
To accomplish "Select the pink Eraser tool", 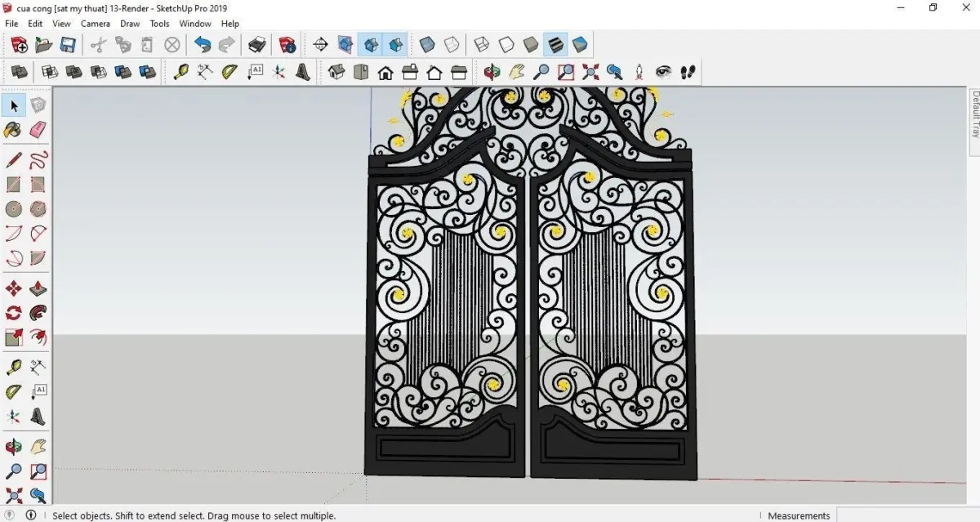I will 38,130.
